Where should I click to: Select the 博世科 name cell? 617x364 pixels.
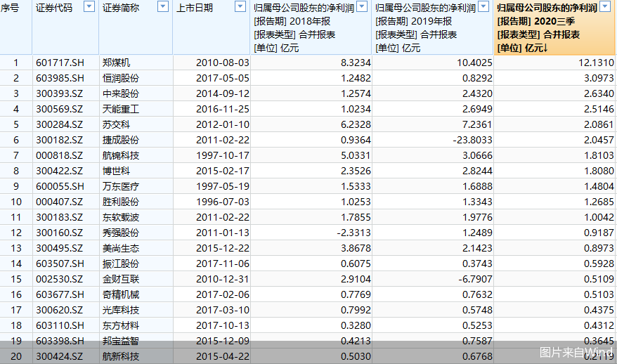116,171
